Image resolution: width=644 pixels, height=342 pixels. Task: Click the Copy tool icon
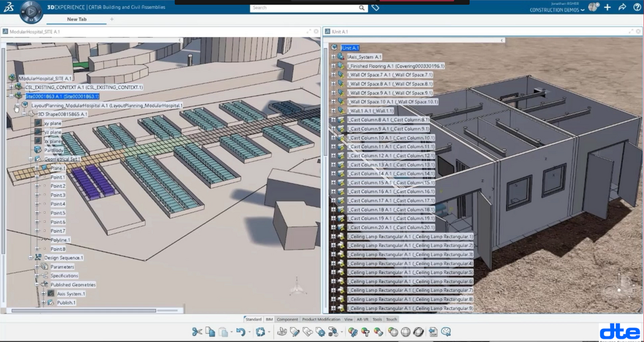[x=210, y=332]
